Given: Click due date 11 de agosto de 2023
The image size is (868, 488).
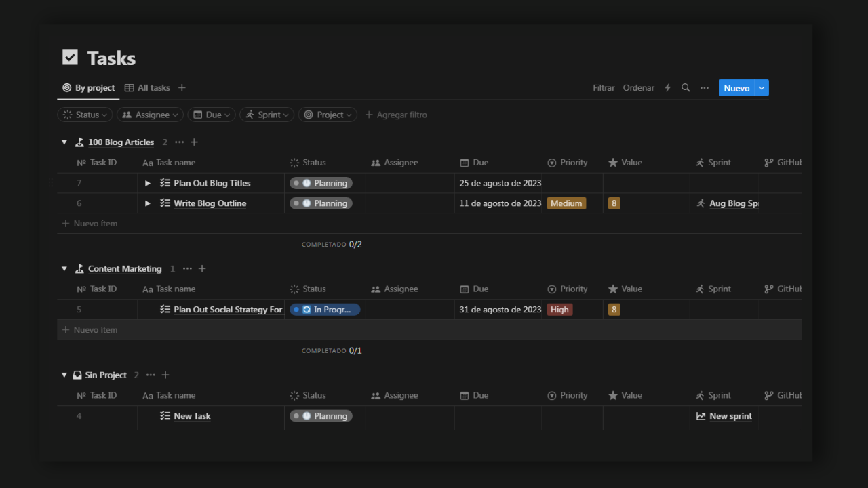Looking at the screenshot, I should tap(500, 203).
